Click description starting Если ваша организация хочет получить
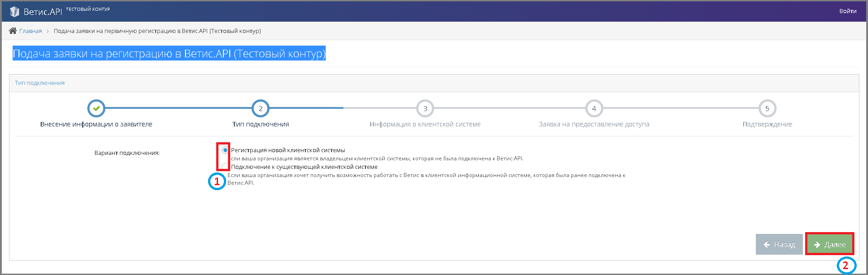This screenshot has height=275, width=868. 427,179
